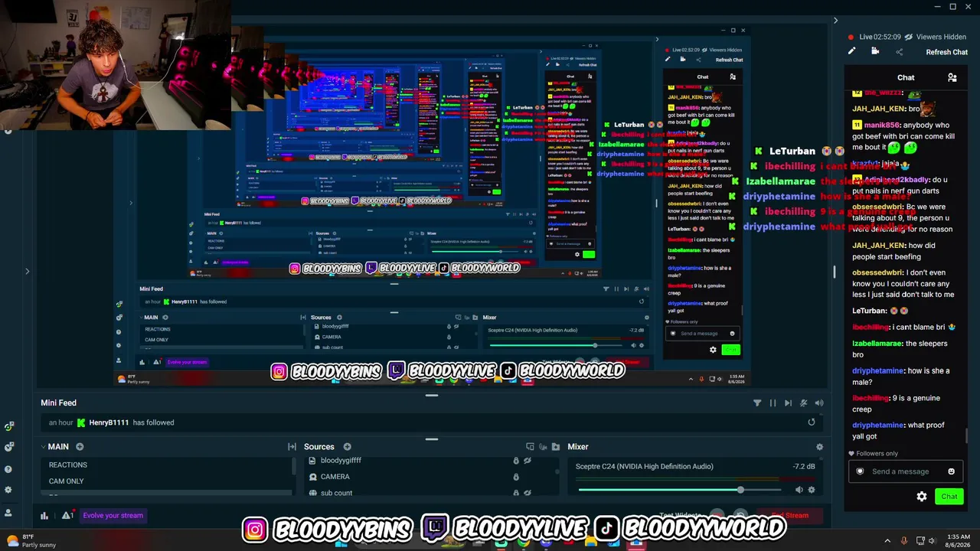Viewport: 980px width, 551px height.
Task: Adjust the Sceptre C24 volume slider handle
Action: [x=740, y=490]
